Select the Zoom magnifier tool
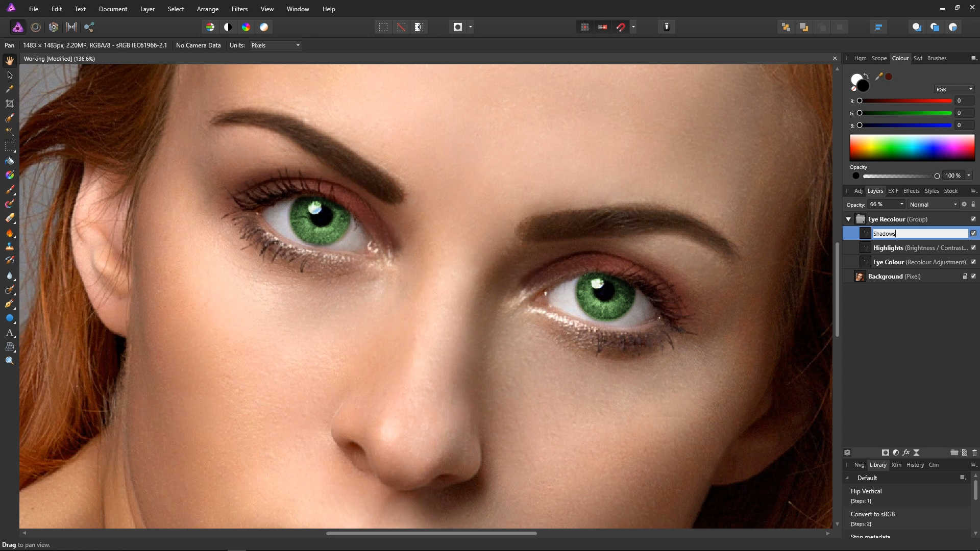Viewport: 980px width, 551px height. tap(10, 361)
